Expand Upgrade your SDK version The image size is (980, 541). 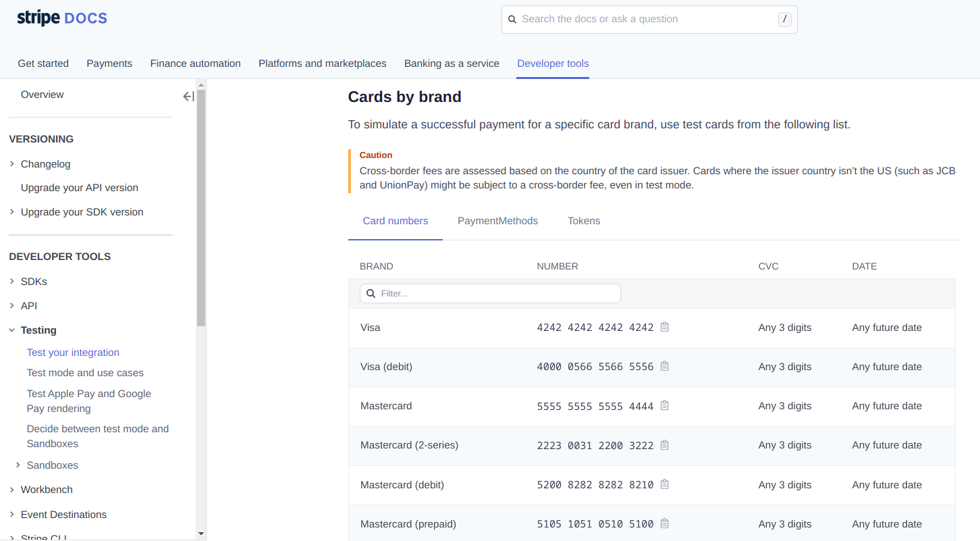coord(12,212)
